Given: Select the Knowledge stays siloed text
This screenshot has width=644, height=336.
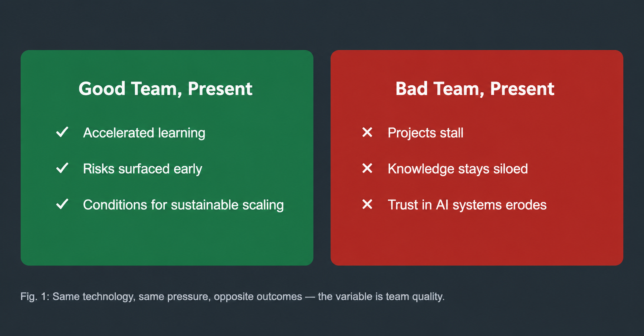Looking at the screenshot, I should [x=458, y=169].
